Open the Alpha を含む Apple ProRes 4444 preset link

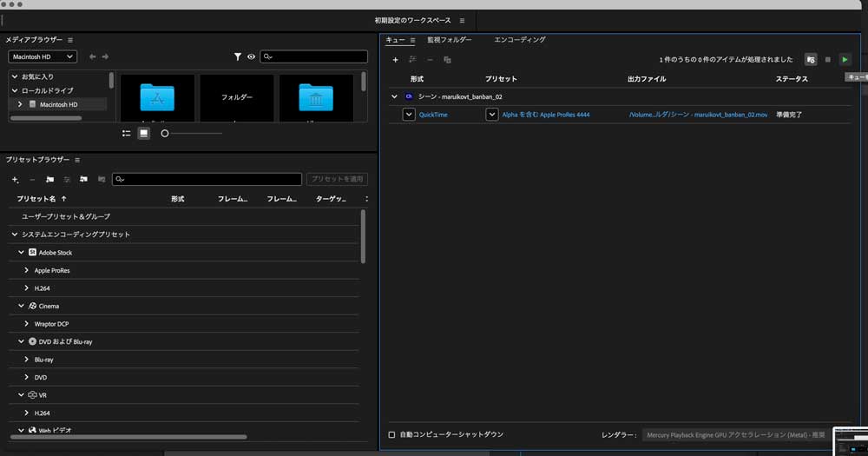[546, 115]
